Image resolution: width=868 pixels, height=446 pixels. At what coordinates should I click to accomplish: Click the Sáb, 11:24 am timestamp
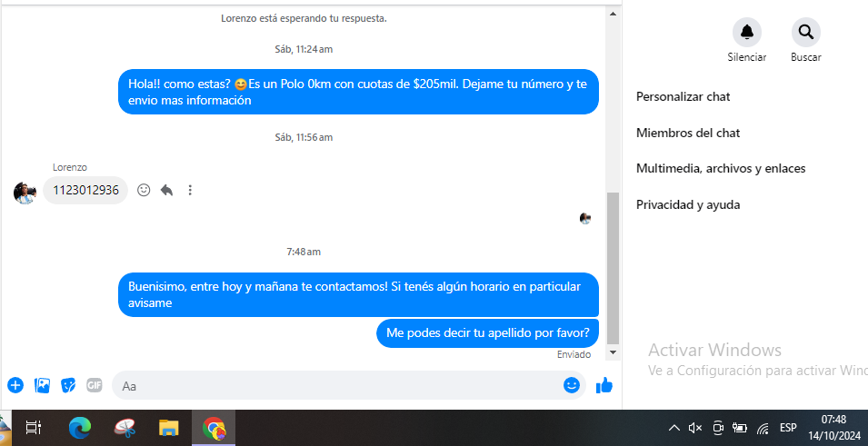304,49
